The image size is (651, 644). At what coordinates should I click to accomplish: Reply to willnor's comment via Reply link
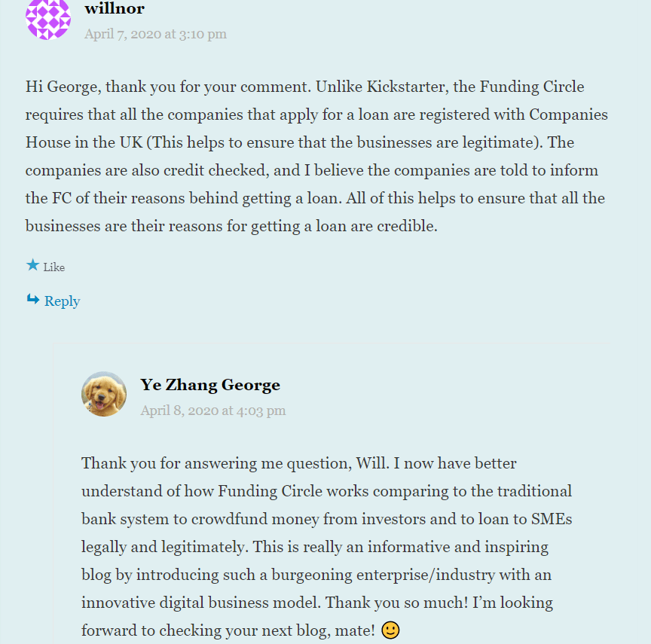62,301
